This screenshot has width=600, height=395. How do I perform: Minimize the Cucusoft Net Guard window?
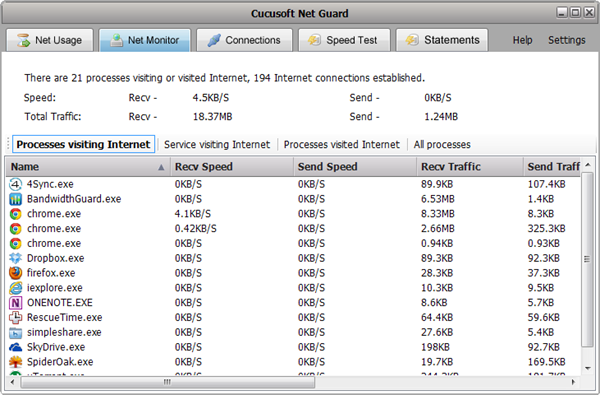click(562, 12)
